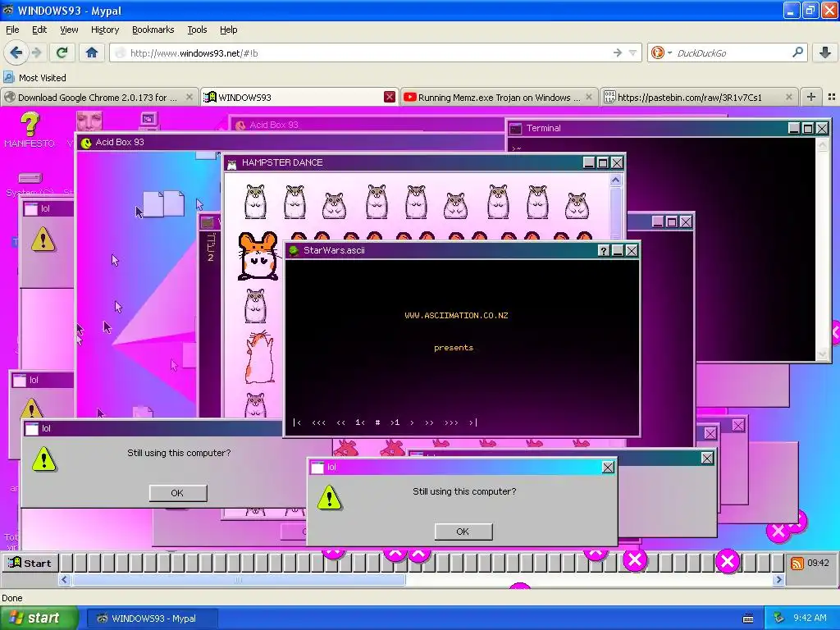This screenshot has height=630, width=840.
Task: Open the MANIFESTO desktop icon
Action: click(30, 130)
